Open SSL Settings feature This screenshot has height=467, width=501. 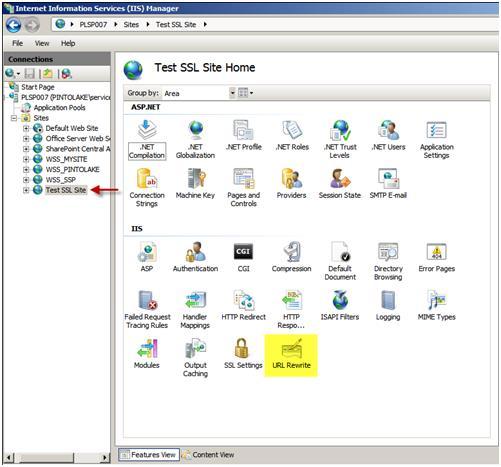tap(243, 354)
